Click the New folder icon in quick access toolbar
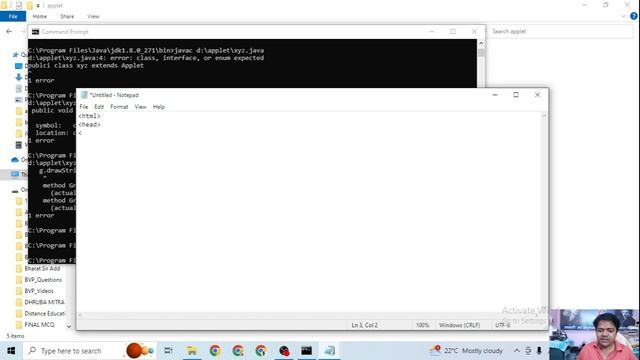This screenshot has width=640, height=360. [x=29, y=5]
